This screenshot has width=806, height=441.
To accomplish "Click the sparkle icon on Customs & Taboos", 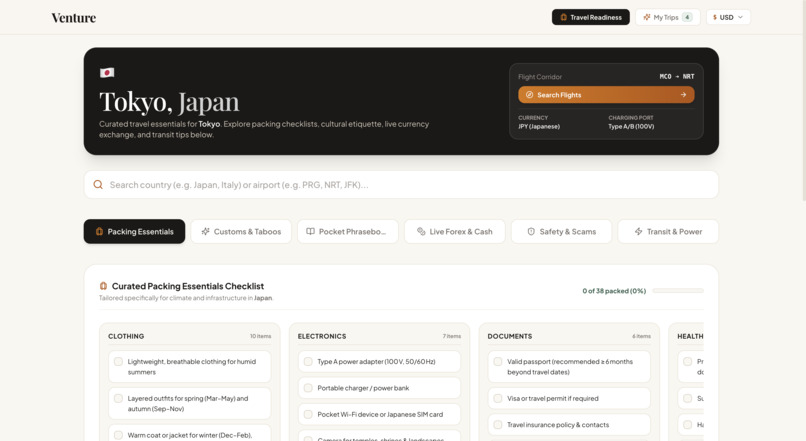I will pos(206,231).
